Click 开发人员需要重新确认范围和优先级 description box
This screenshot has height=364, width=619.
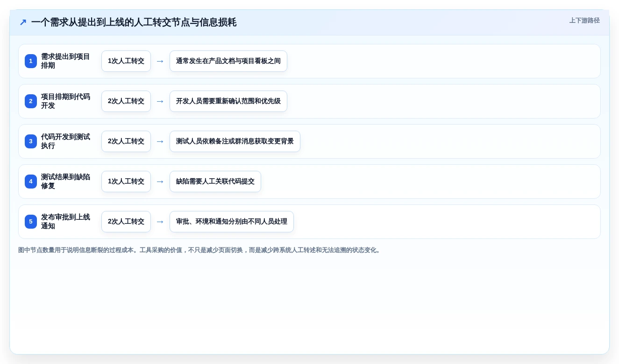pos(228,101)
